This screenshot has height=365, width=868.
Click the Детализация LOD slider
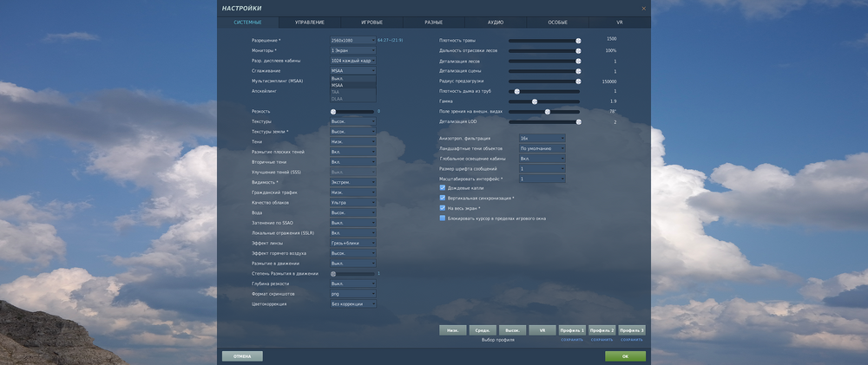pyautogui.click(x=545, y=121)
